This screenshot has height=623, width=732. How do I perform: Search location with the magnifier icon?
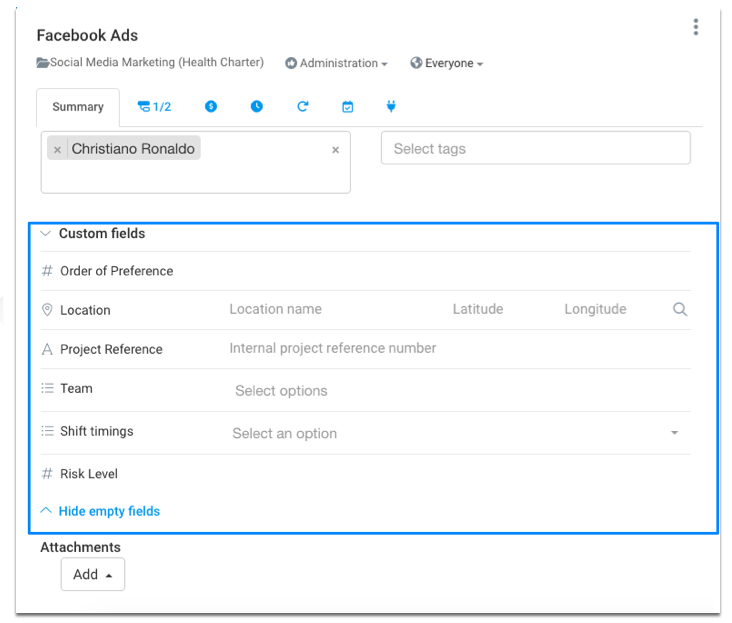(680, 309)
